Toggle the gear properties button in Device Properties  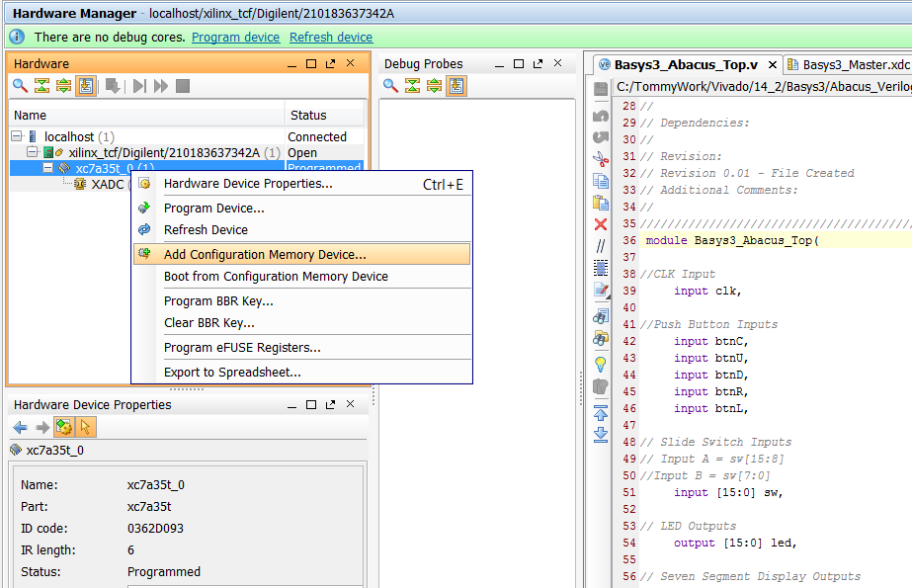[63, 428]
